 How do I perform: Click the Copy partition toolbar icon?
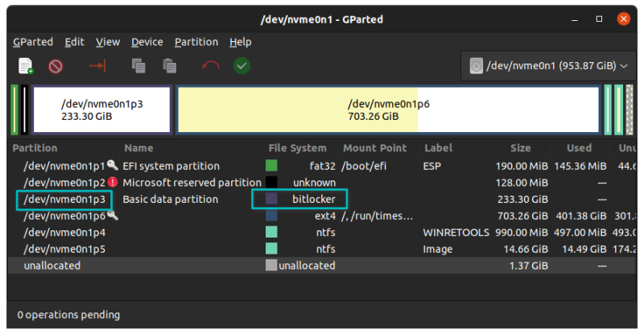click(138, 66)
